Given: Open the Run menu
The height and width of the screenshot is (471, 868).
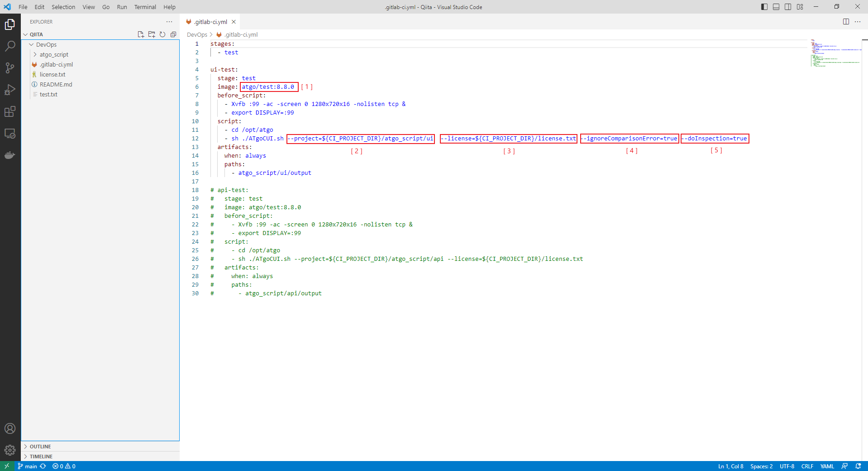Looking at the screenshot, I should click(122, 7).
